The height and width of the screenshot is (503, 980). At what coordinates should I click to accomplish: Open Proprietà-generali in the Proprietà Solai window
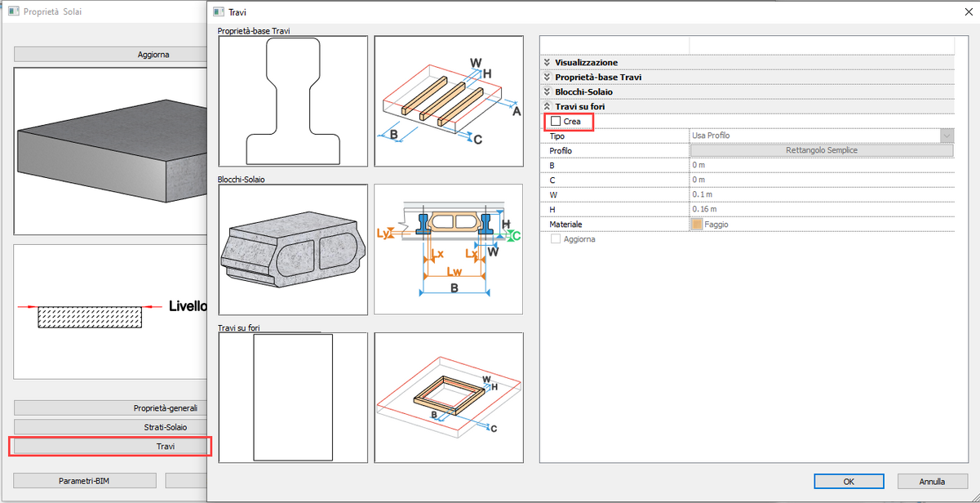coord(110,408)
